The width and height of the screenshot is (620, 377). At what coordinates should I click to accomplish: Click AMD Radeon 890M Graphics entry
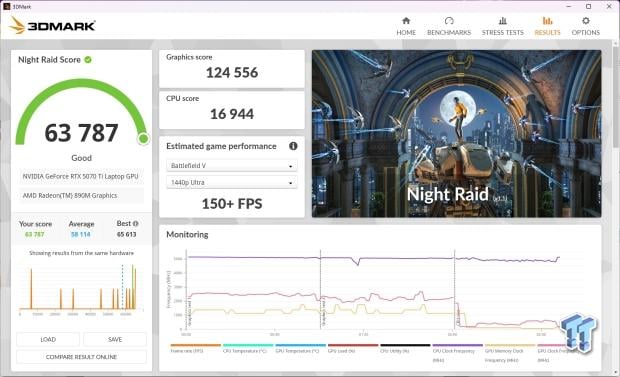[81, 195]
